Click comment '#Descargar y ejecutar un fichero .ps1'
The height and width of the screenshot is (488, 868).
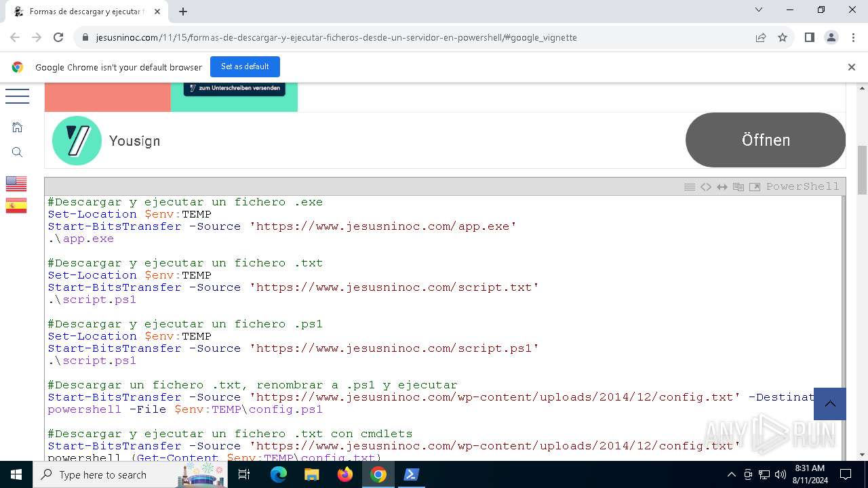tap(185, 324)
